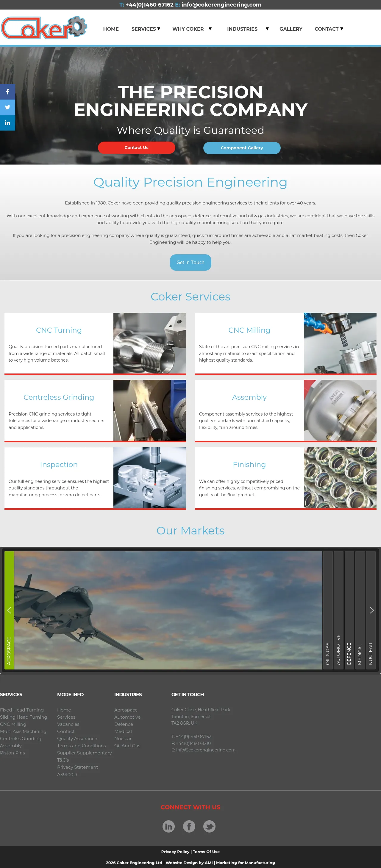The width and height of the screenshot is (381, 868).
Task: Expand the Why Coker dropdown arrow
Action: click(x=210, y=29)
